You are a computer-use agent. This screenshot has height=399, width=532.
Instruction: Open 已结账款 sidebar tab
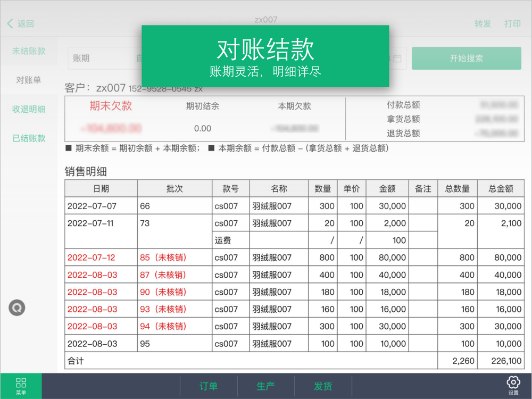pyautogui.click(x=29, y=138)
